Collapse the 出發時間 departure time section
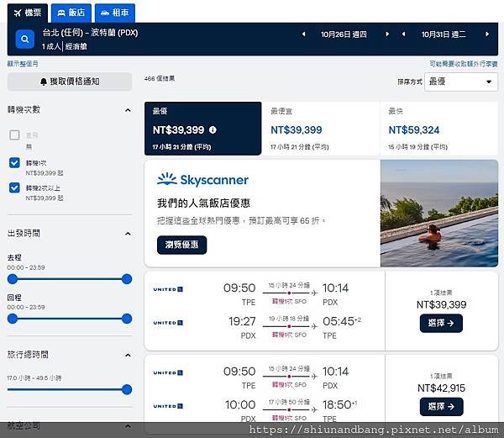504x438 pixels. (128, 234)
